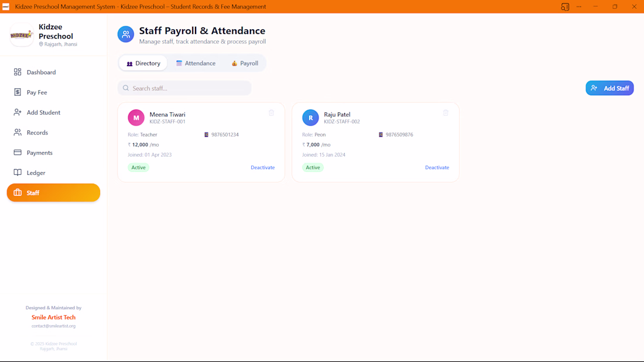
Task: Click salary ₹ 7,000 /mo
Action: tap(316, 145)
